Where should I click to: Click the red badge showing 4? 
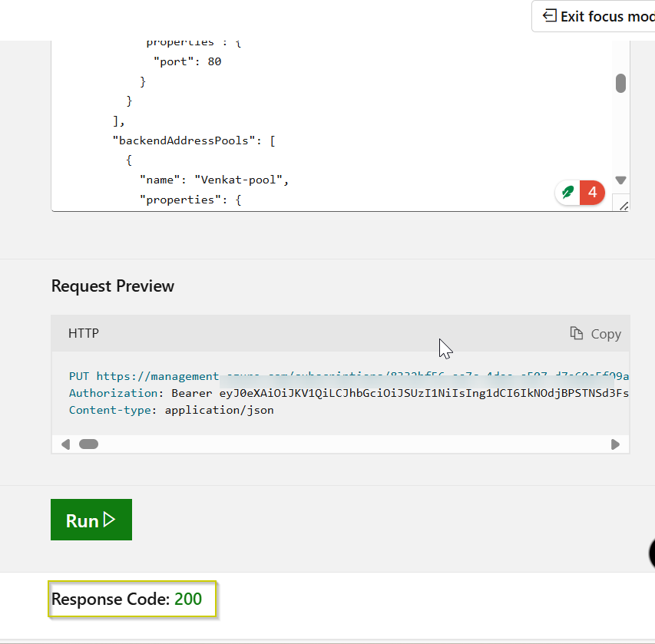[x=592, y=192]
